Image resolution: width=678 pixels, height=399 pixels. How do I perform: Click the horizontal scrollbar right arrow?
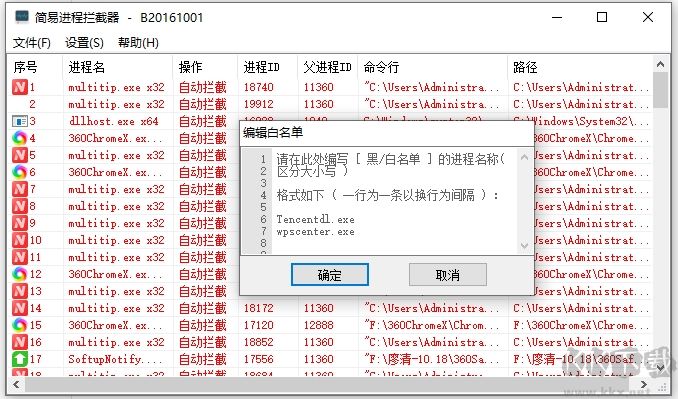click(x=643, y=384)
